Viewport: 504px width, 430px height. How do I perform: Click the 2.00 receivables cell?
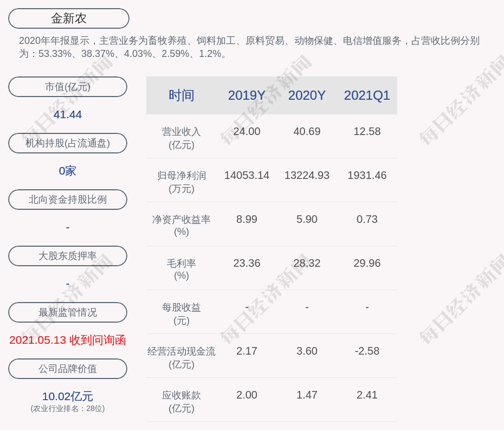[x=247, y=395]
